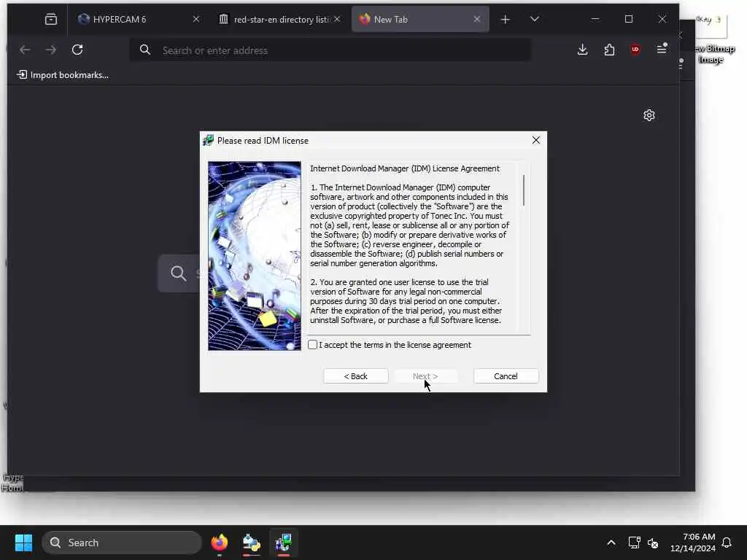Click the taskbar Search box

click(x=122, y=542)
